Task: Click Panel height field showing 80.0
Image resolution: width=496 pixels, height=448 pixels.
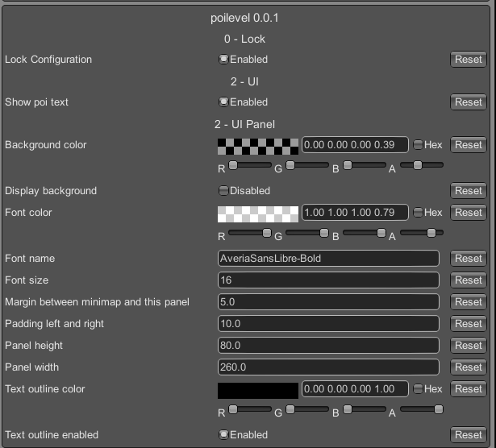Action: point(328,346)
